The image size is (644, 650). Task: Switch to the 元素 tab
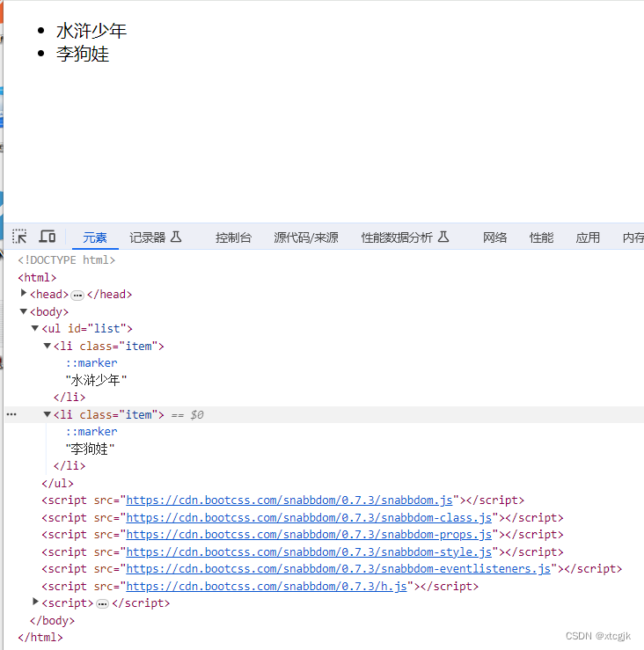pyautogui.click(x=95, y=237)
